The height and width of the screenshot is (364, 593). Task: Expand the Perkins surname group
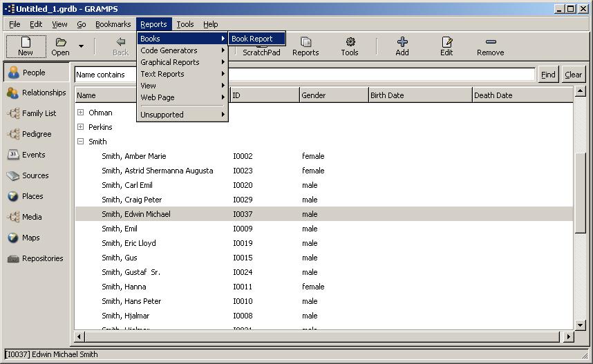tap(81, 126)
